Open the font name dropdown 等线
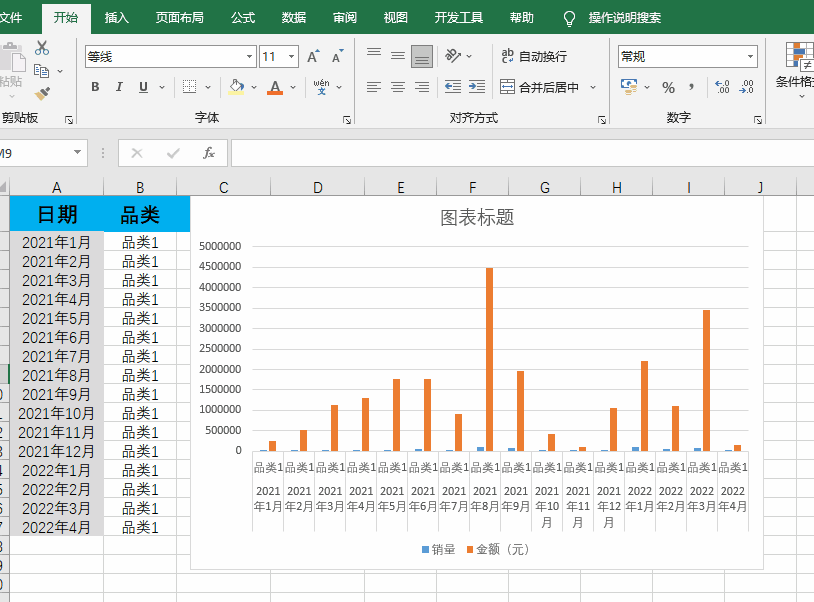 [248, 57]
